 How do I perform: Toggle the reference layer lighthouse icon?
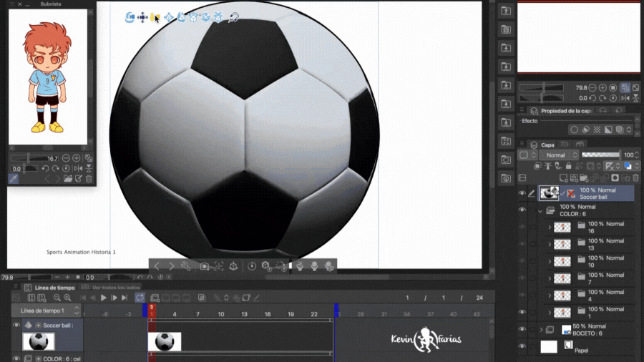[548, 166]
